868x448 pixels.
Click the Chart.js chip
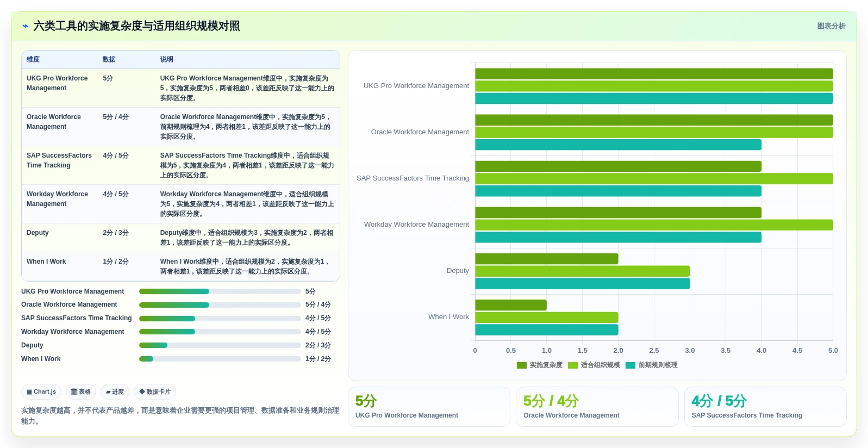(x=41, y=391)
